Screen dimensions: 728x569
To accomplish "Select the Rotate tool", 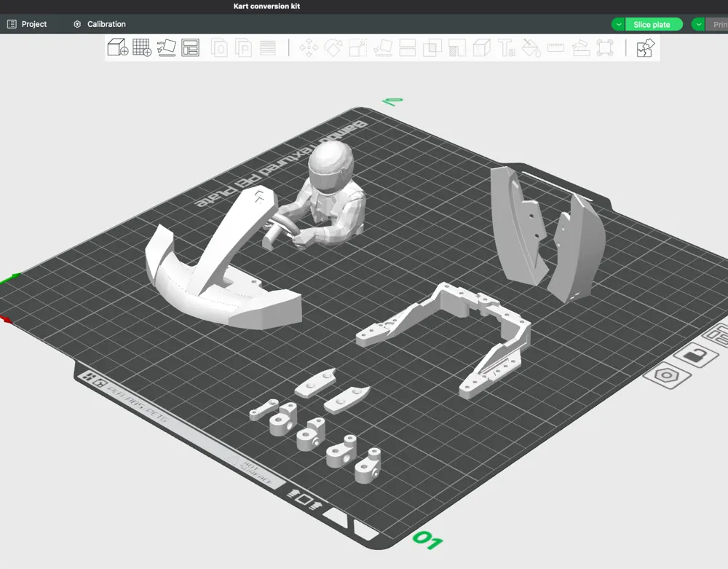I will 334,48.
